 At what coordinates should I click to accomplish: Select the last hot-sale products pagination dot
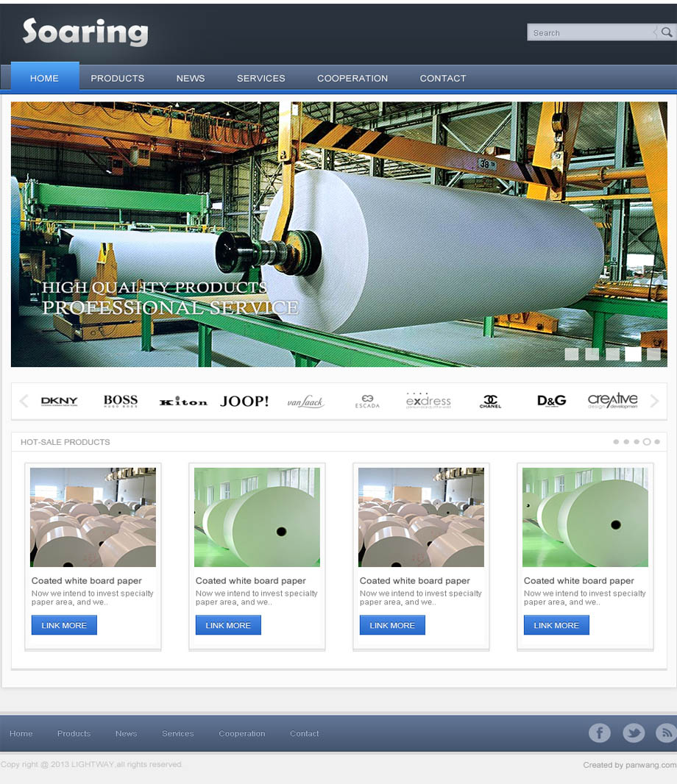click(657, 442)
